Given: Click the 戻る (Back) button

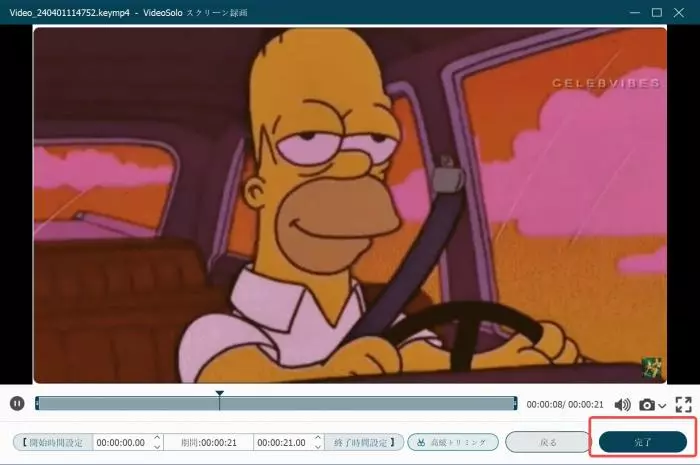Looking at the screenshot, I should tap(548, 442).
